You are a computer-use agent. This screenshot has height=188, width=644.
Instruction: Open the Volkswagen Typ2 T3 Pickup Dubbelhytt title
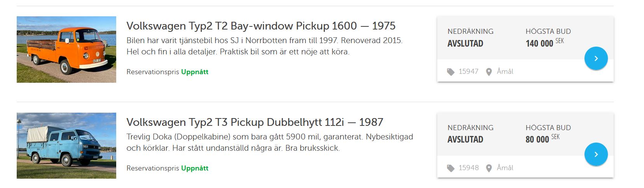pos(255,122)
